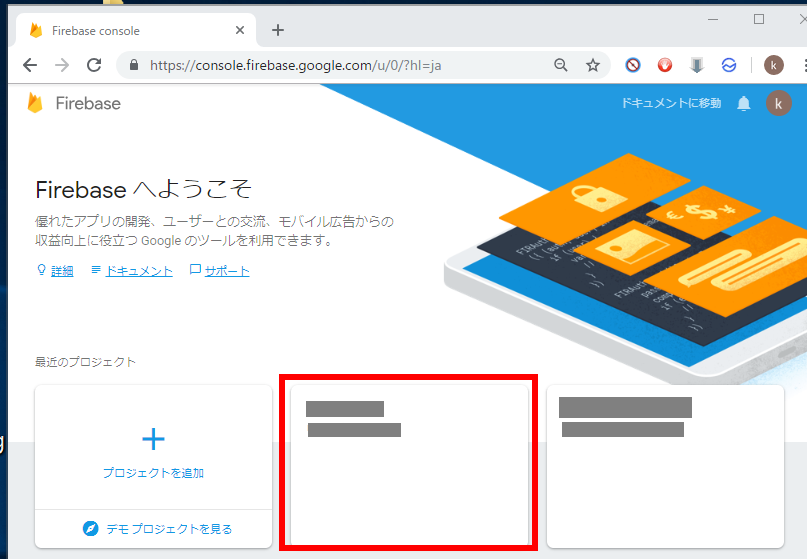Click the blue circular sync extension icon
This screenshot has width=807, height=559.
(x=729, y=65)
